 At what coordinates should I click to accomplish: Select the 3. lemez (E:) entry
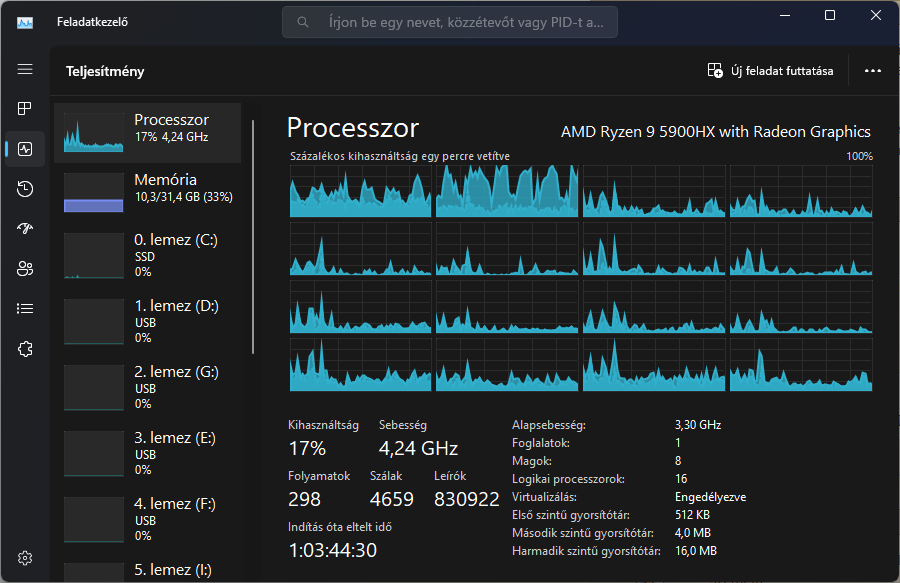pyautogui.click(x=148, y=453)
